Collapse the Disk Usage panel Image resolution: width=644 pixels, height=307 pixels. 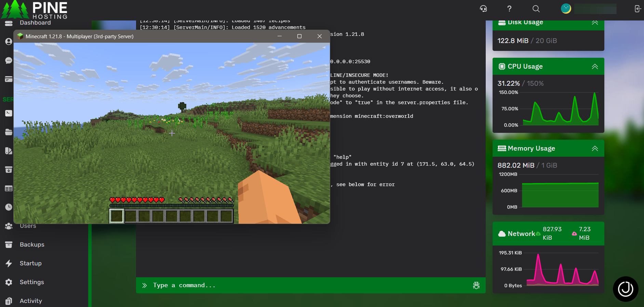coord(595,23)
